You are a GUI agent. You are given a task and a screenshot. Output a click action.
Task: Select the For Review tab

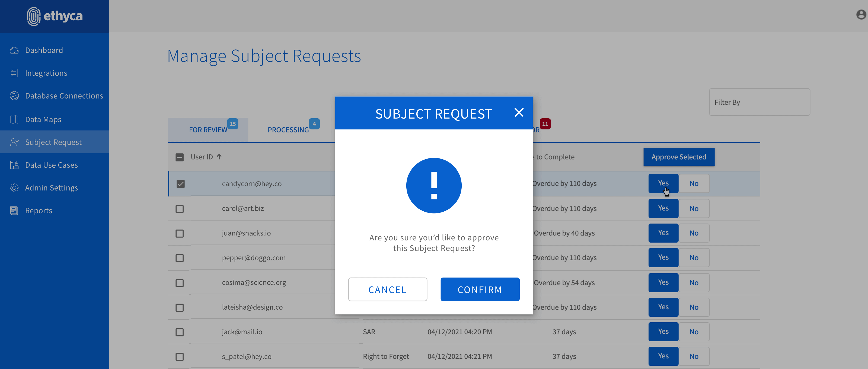208,130
